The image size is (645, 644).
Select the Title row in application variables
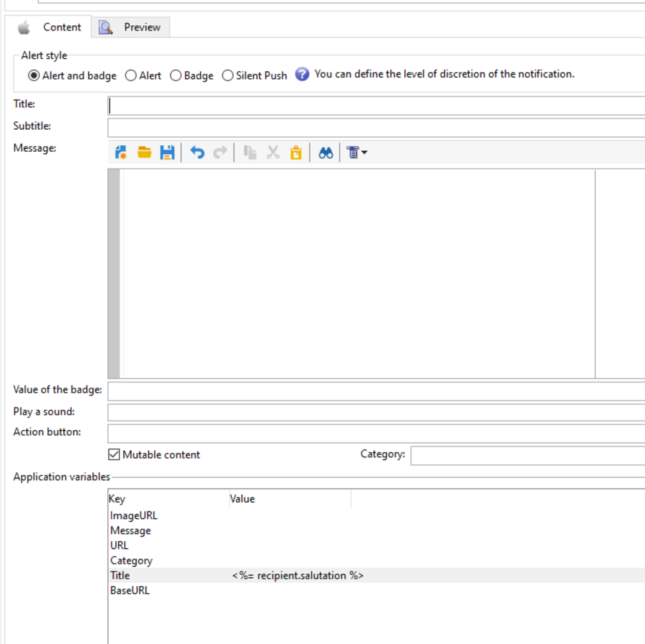(x=120, y=576)
